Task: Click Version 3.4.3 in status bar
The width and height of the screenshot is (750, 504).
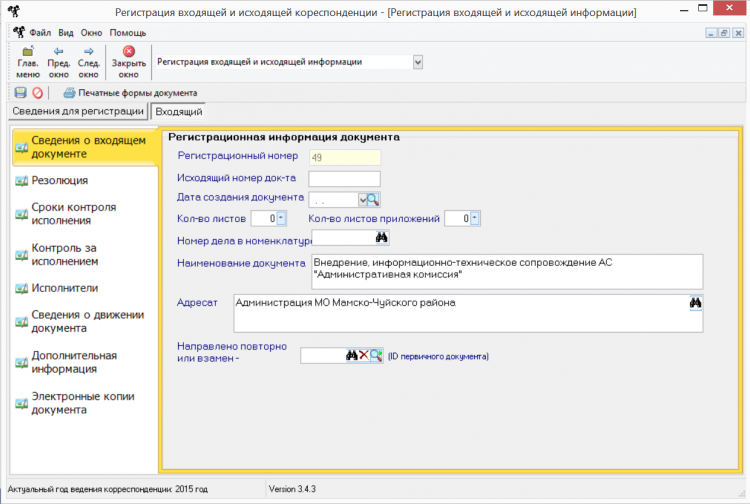Action: (x=292, y=489)
